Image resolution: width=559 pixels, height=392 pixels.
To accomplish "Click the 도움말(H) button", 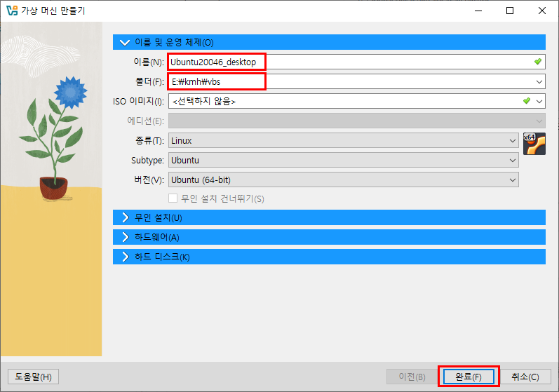I will [x=33, y=377].
